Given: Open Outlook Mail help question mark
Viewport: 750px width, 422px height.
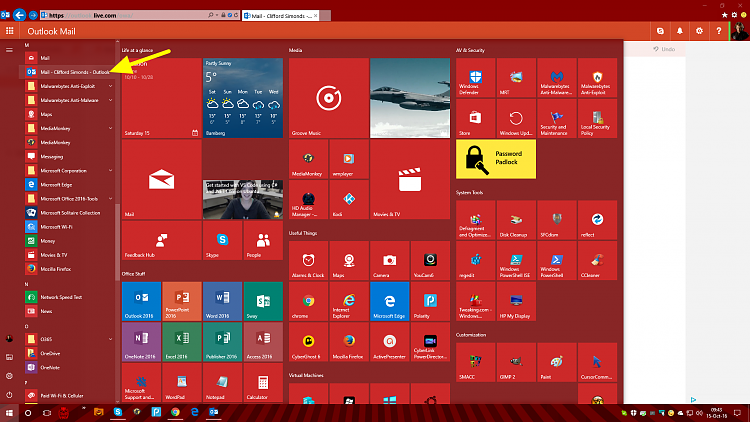Looking at the screenshot, I should (718, 31).
